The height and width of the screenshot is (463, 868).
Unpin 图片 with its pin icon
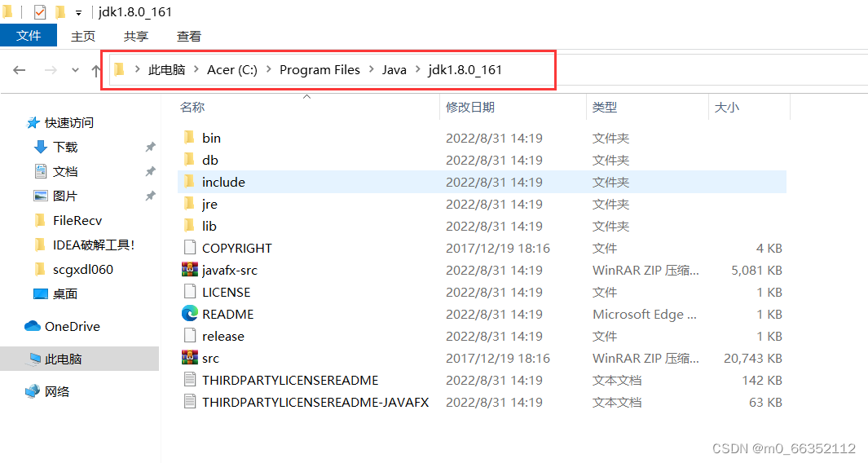point(150,196)
